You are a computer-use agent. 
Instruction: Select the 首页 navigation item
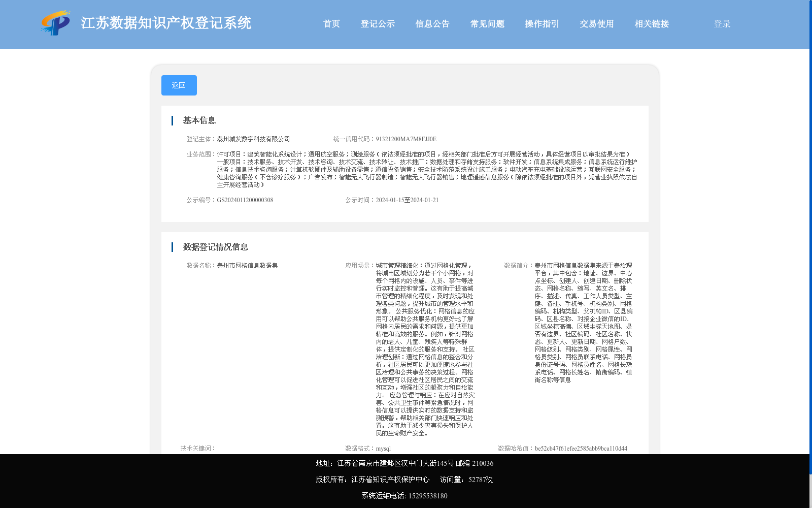point(331,23)
